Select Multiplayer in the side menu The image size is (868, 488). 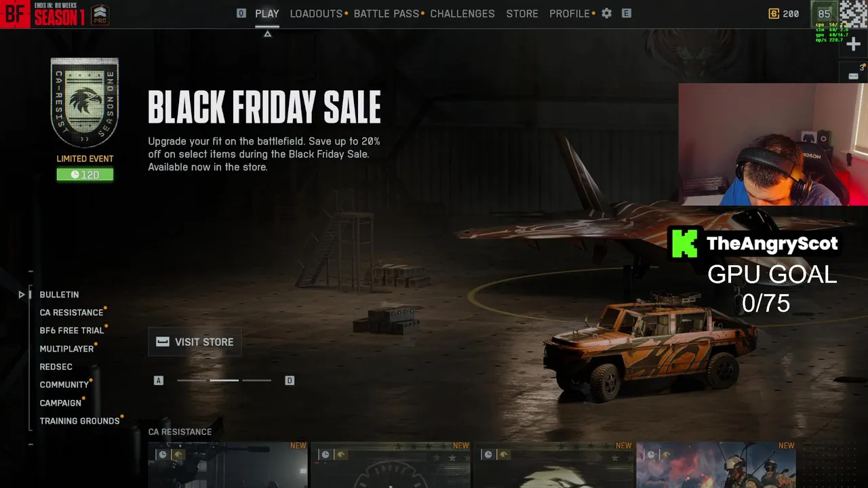66,348
